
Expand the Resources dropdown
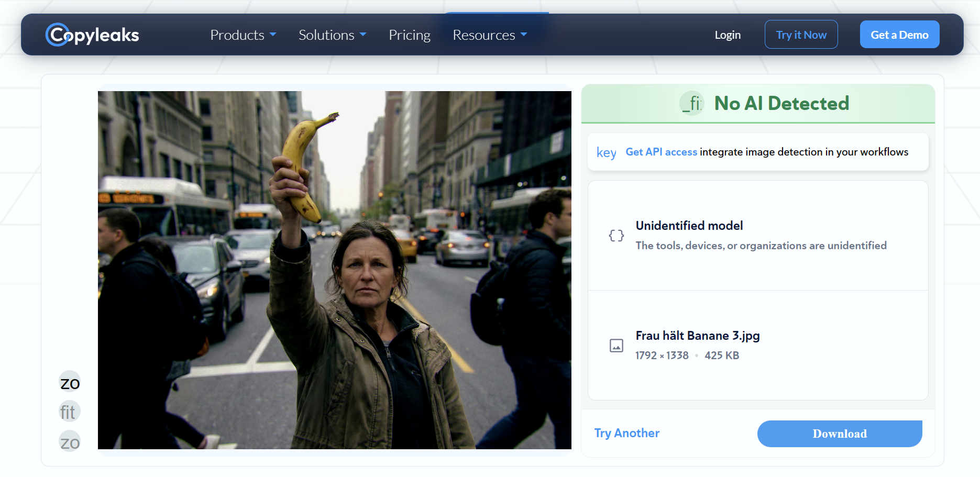coord(490,35)
